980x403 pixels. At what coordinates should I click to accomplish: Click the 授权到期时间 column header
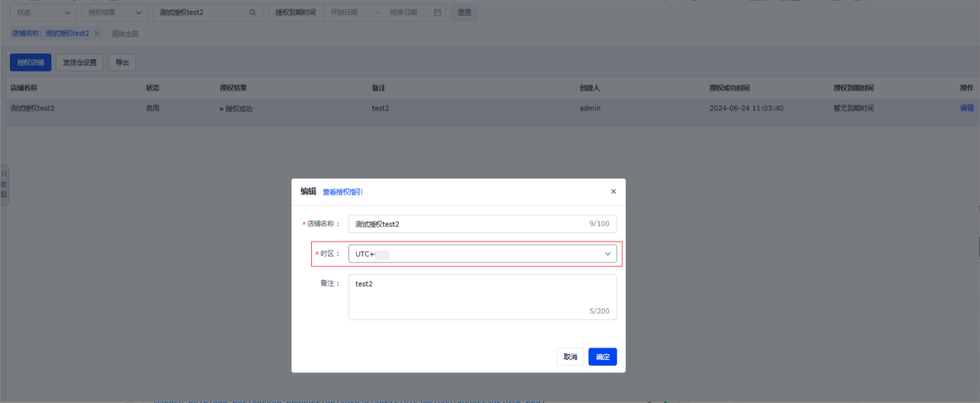tap(854, 88)
